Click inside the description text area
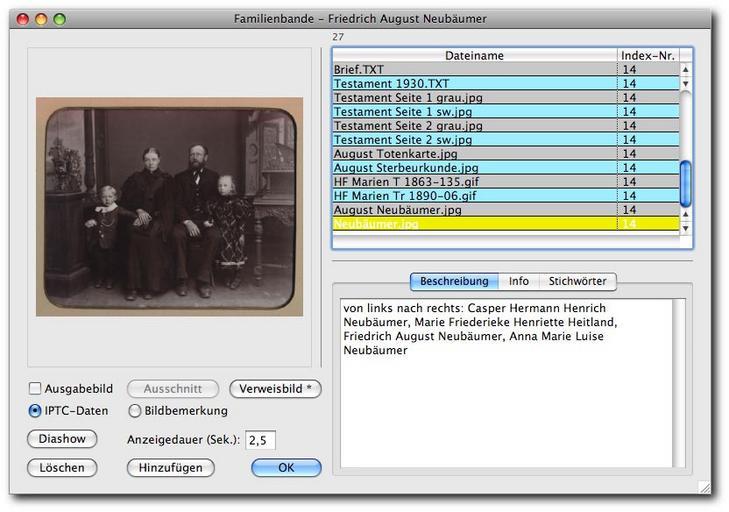The height and width of the screenshot is (512, 729). [x=506, y=383]
